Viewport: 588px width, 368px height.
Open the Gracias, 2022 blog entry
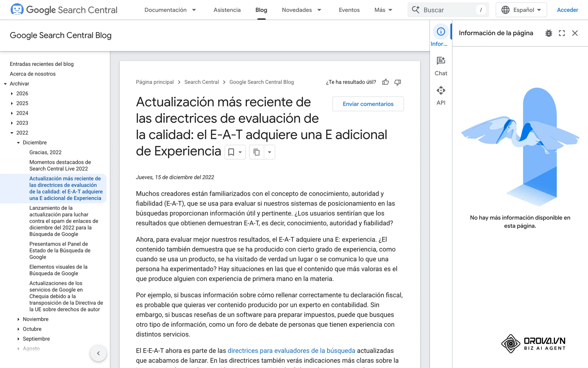pos(46,152)
